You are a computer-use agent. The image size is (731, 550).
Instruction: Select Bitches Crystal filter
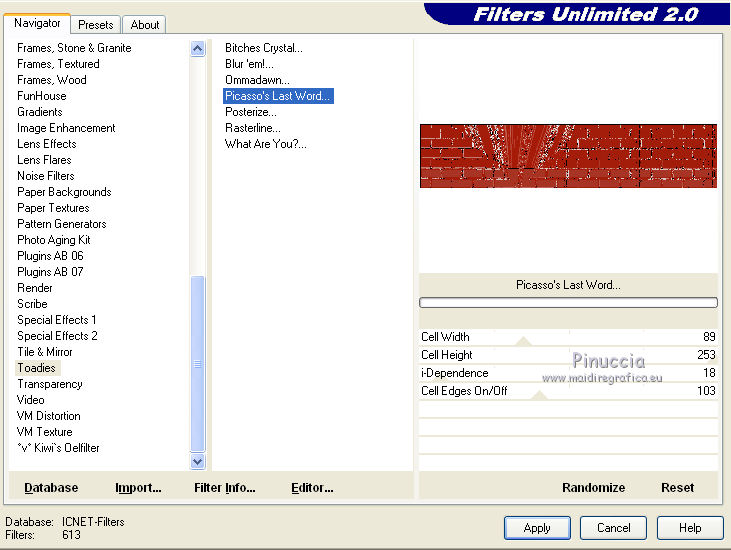(264, 48)
